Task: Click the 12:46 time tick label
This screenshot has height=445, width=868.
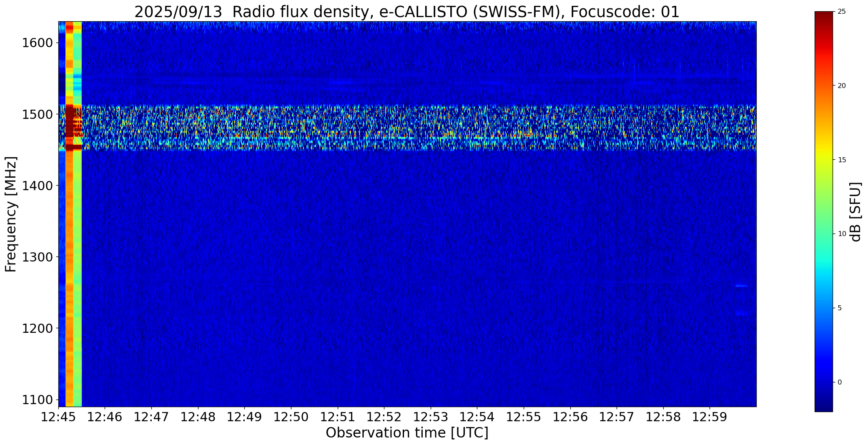Action: pos(105,417)
